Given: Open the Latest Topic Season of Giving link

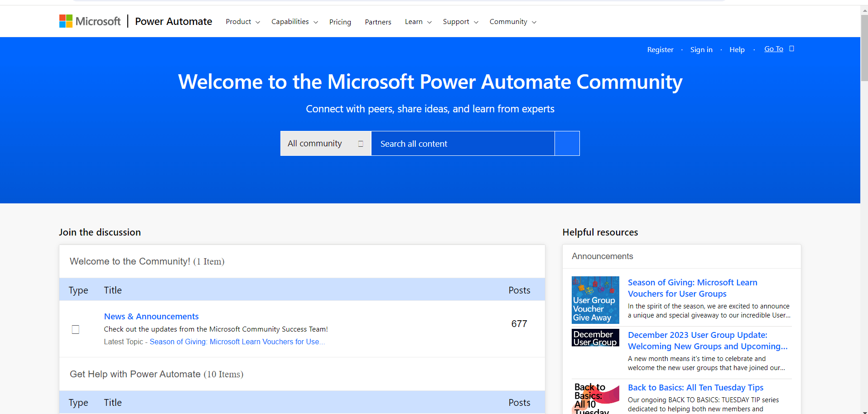Looking at the screenshot, I should coord(237,342).
